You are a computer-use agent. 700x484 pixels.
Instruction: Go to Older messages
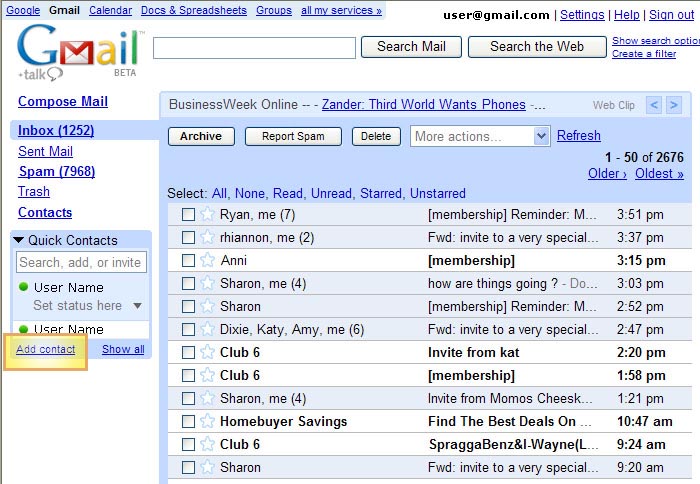pyautogui.click(x=607, y=174)
